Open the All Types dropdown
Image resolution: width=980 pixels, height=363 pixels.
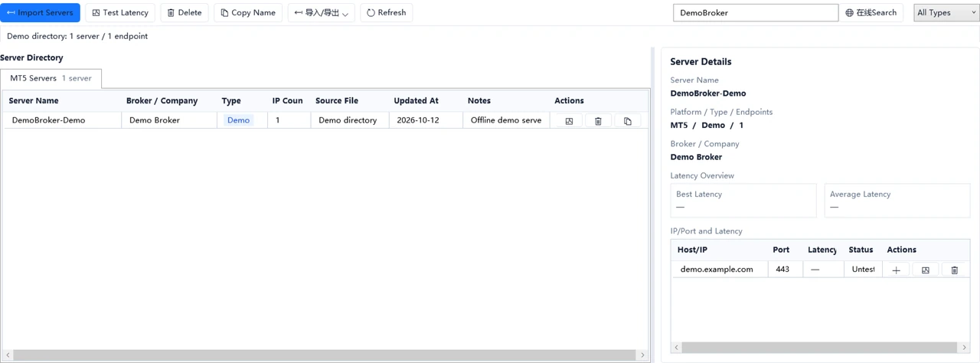946,12
